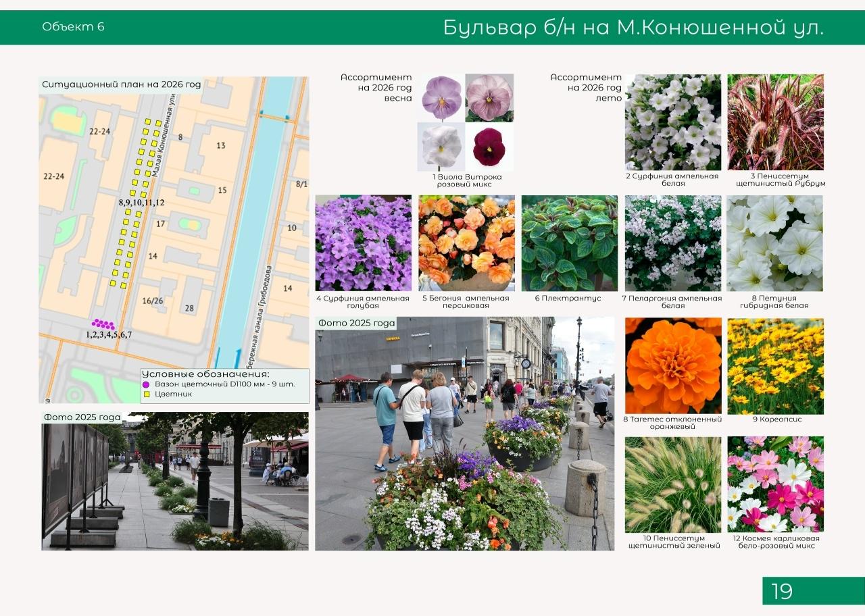Select the Пениссетум щетинистый зеленый photo

click(673, 484)
